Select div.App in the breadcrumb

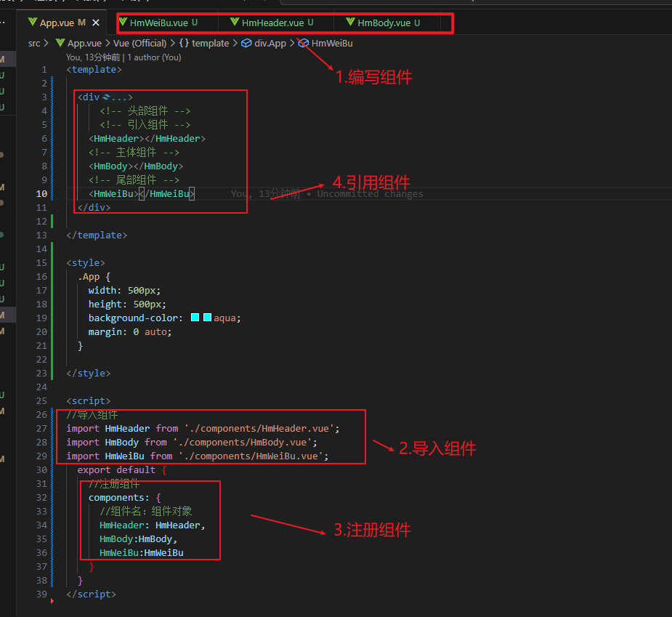click(270, 44)
